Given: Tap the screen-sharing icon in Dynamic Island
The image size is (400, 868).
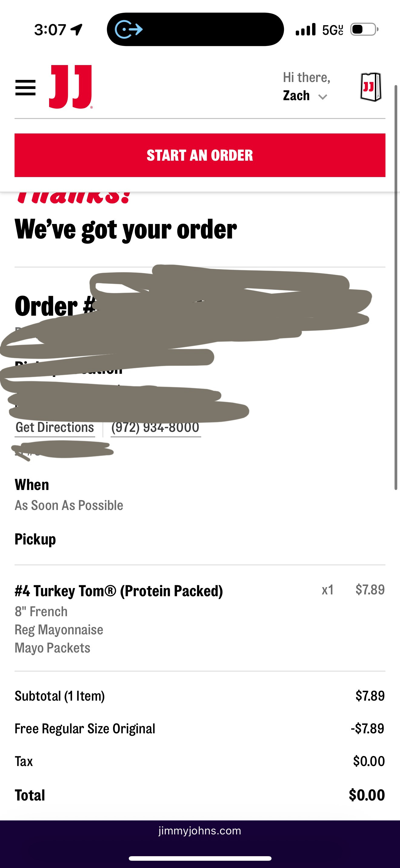Looking at the screenshot, I should [129, 30].
